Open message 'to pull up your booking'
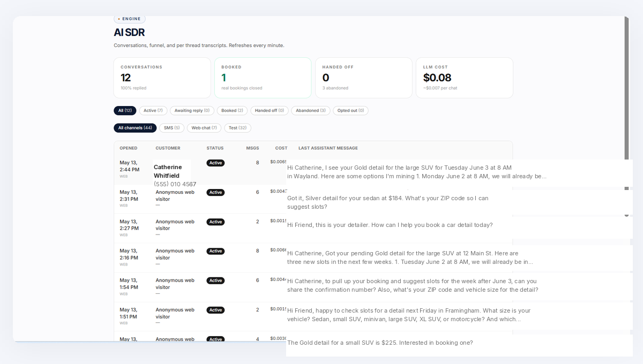643x364 pixels. click(x=413, y=285)
